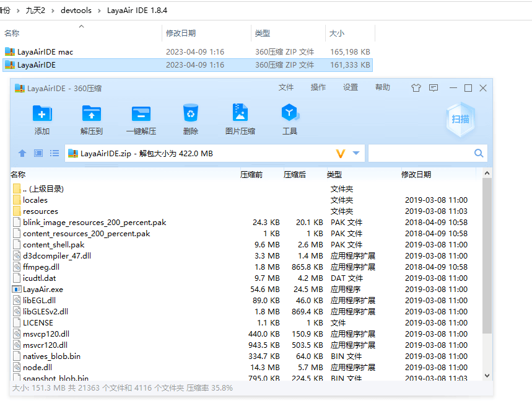The width and height of the screenshot is (532, 403).
Task: Select the d3dcompiler_47.dll file
Action: click(x=246, y=255)
